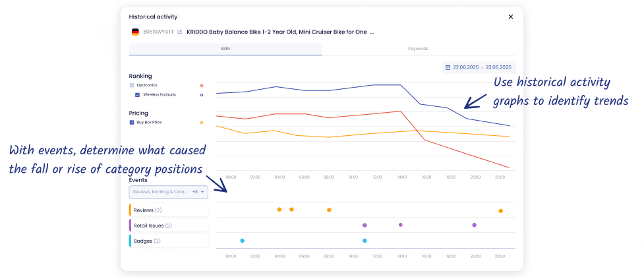Close the Historical activity dialog
This screenshot has width=644, height=277.
(x=510, y=16)
